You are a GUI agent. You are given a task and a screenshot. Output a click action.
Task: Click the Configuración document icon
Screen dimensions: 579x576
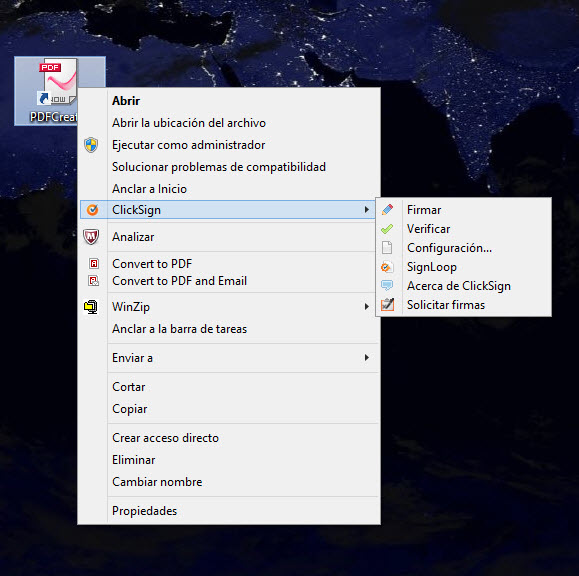(x=387, y=248)
